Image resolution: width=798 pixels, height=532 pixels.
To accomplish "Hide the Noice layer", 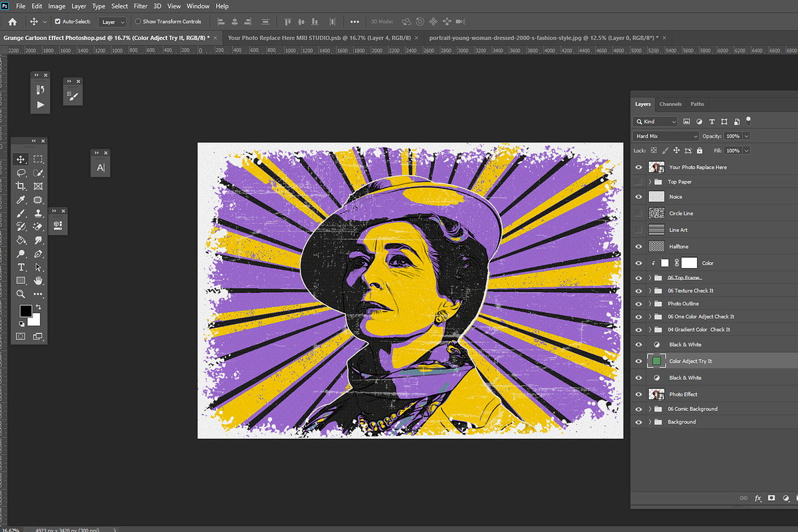I will (639, 197).
